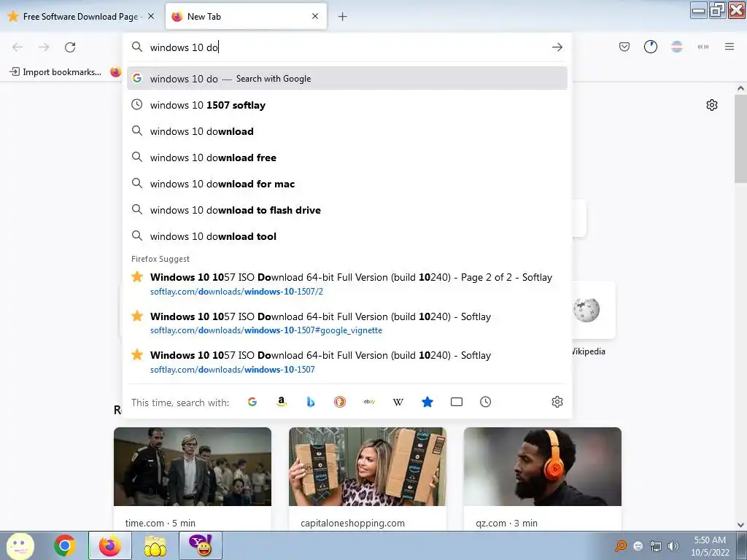The image size is (747, 560).
Task: Click the volume speaker tray icon
Action: click(673, 546)
